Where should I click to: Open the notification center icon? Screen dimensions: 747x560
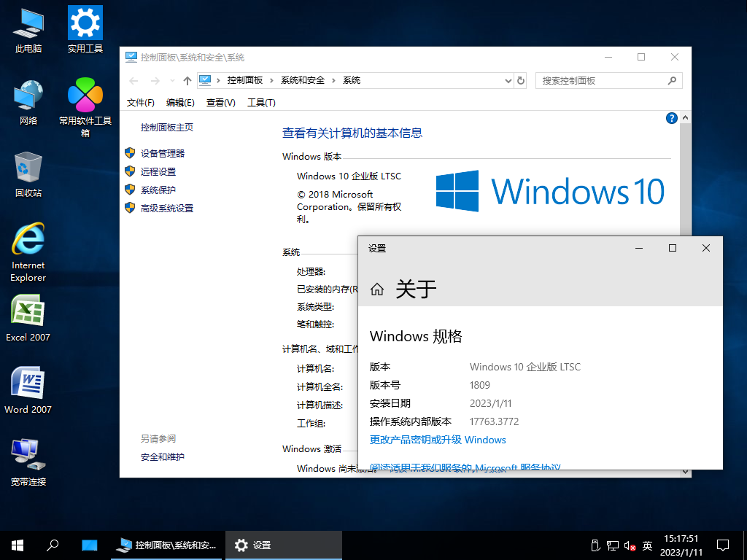(723, 545)
